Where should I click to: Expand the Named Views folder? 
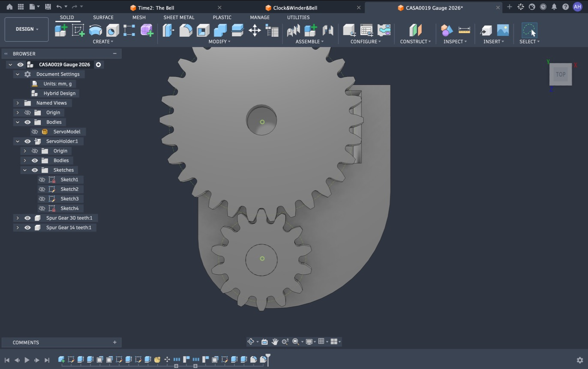pos(18,103)
